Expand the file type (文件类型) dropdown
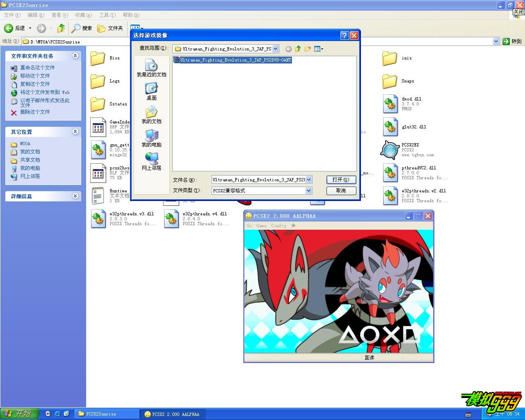525x420 pixels. point(309,191)
